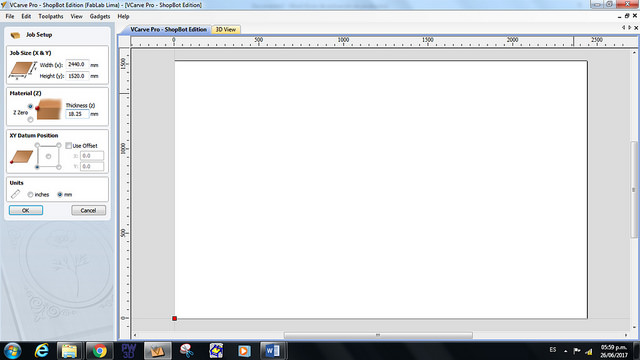The height and width of the screenshot is (360, 640).
Task: Click the vertical scrollbar up arrow
Action: (x=634, y=53)
